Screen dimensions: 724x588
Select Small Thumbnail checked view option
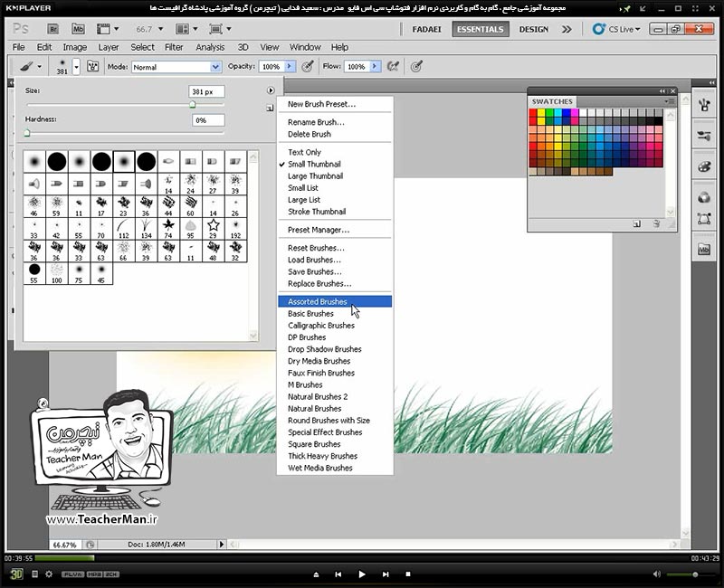click(x=335, y=164)
